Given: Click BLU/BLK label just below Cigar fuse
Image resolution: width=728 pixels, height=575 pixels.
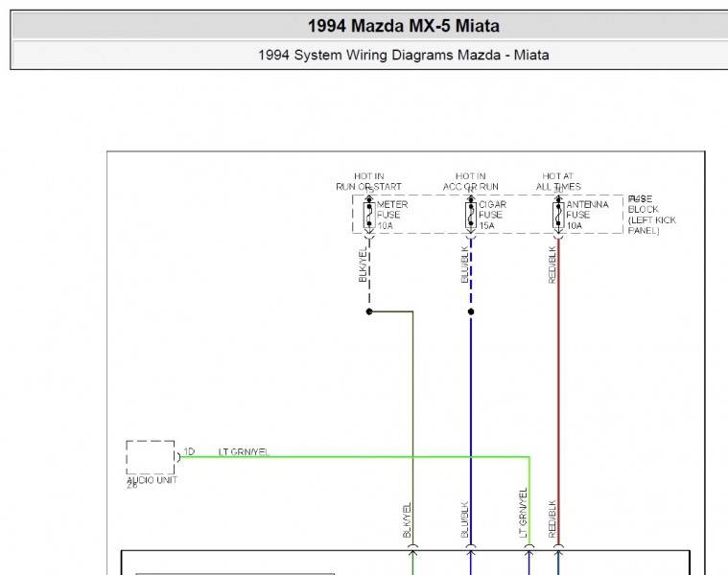Looking at the screenshot, I should [464, 264].
